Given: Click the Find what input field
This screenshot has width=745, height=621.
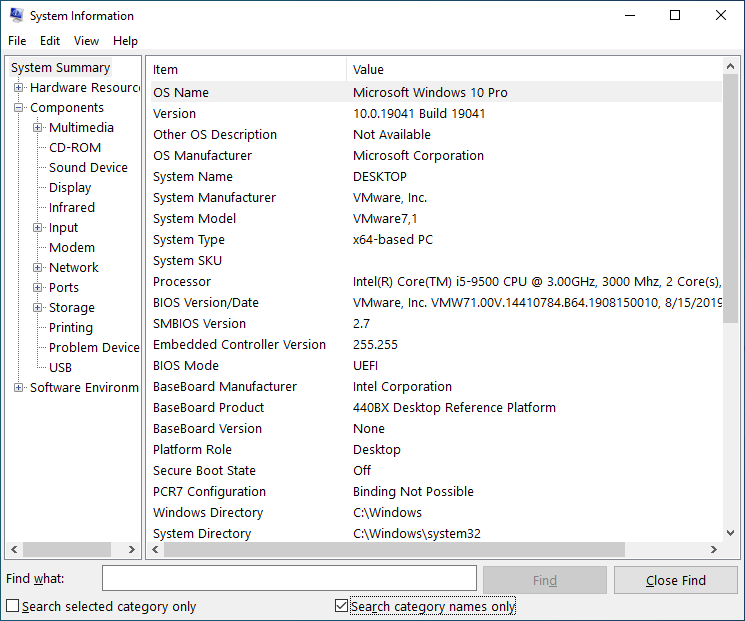Looking at the screenshot, I should pyautogui.click(x=289, y=578).
